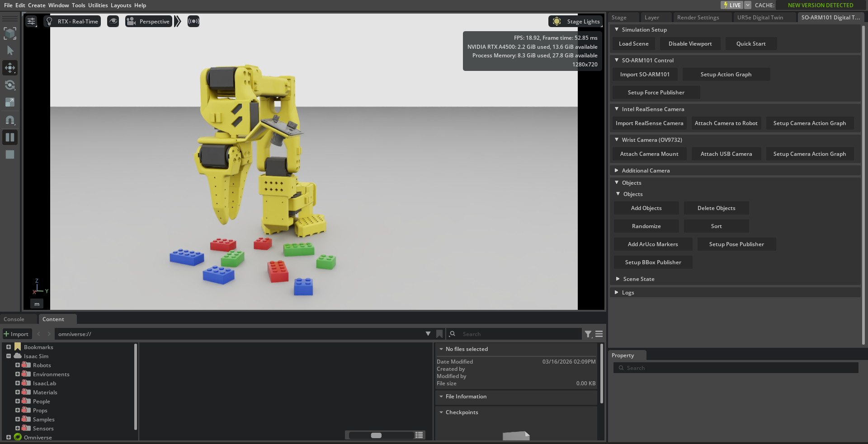Click Setup BBox Publisher button

pyautogui.click(x=653, y=262)
